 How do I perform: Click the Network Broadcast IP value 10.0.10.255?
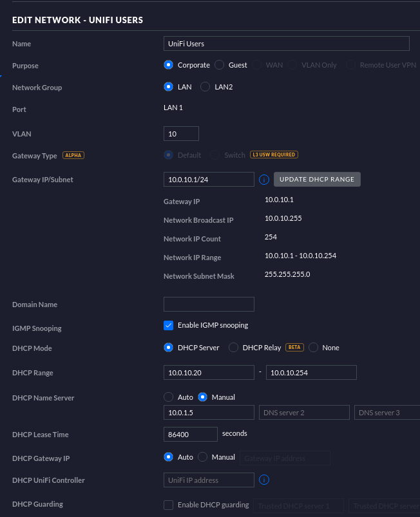tap(283, 218)
